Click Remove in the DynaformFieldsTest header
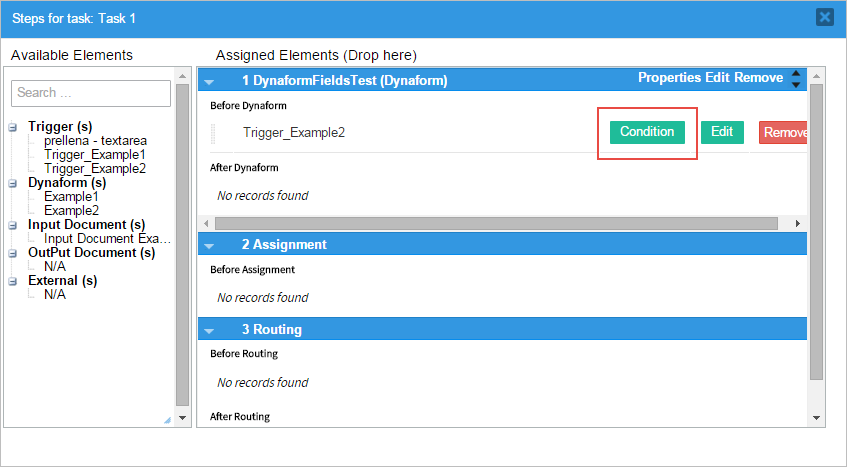 tap(759, 78)
